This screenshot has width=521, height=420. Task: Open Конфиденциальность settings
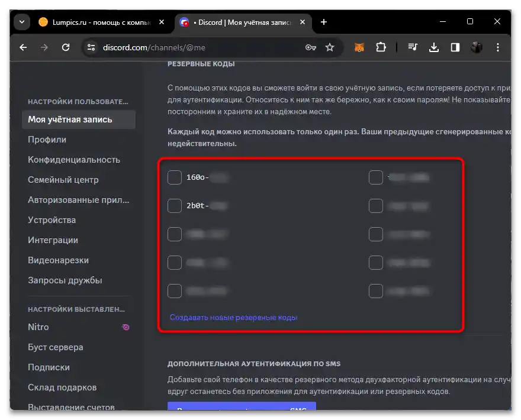point(79,160)
